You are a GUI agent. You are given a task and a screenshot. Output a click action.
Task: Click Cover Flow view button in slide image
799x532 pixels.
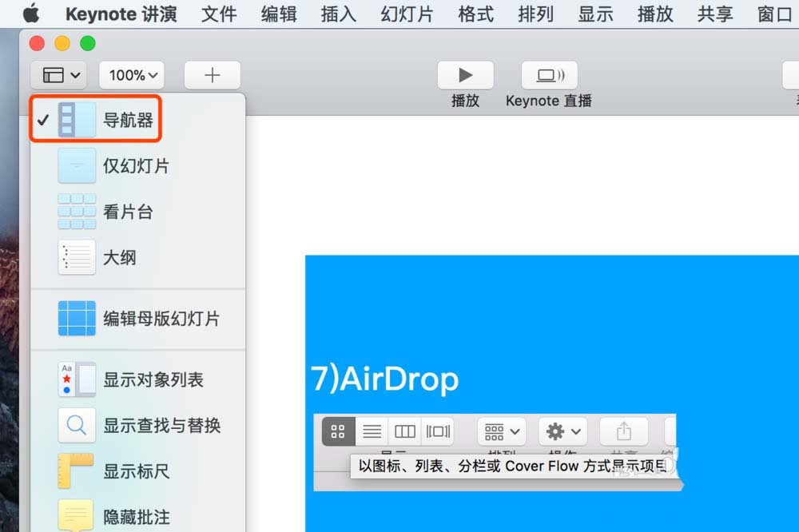tap(438, 431)
